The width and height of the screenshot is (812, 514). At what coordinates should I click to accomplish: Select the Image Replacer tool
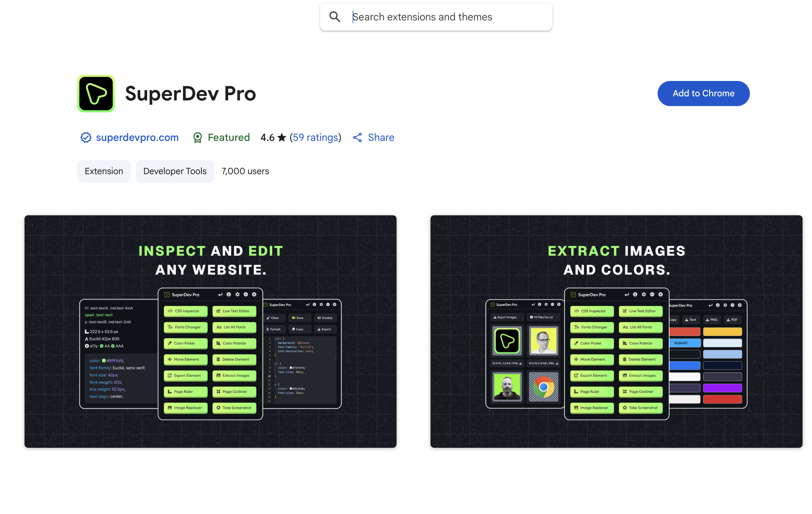[185, 408]
